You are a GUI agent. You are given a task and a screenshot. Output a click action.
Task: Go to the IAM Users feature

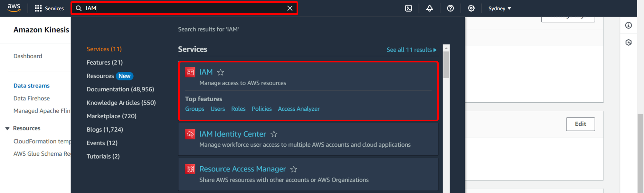tap(218, 109)
